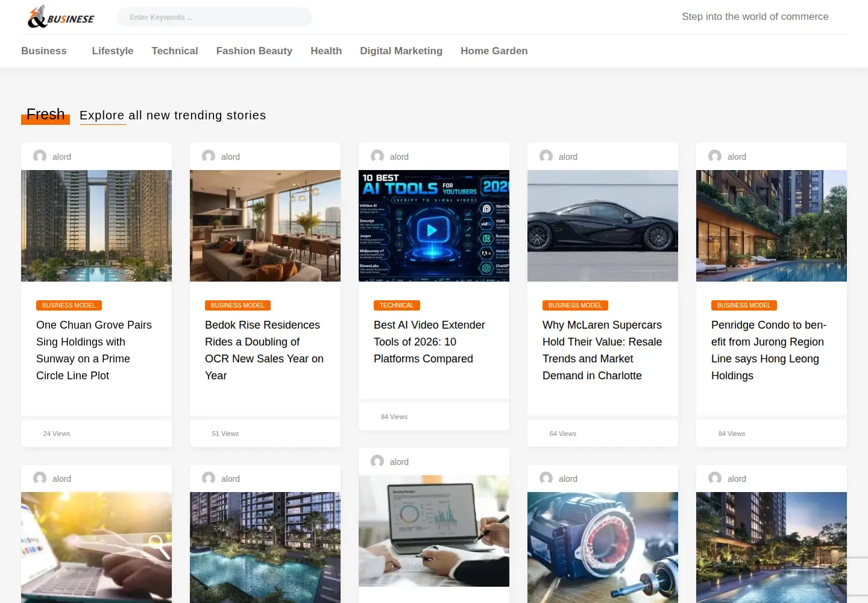This screenshot has width=868, height=603.
Task: Open the Business menu item
Action: (x=44, y=51)
